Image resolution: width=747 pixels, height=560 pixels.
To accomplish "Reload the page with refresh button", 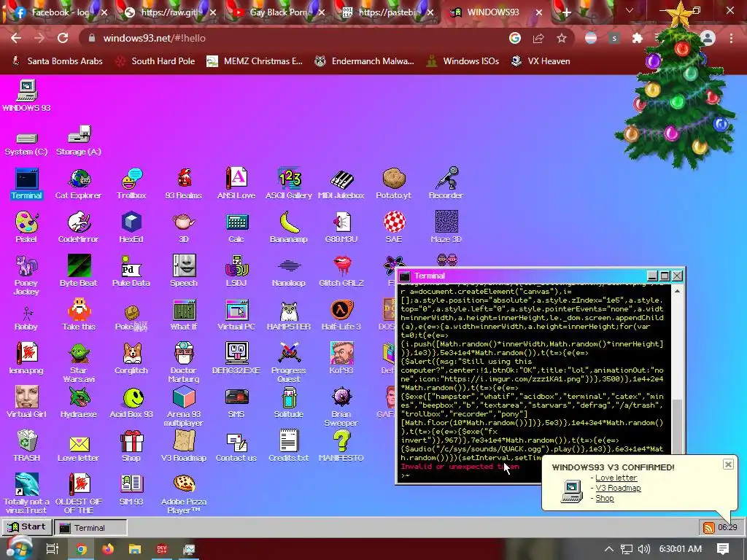I will 63,38.
